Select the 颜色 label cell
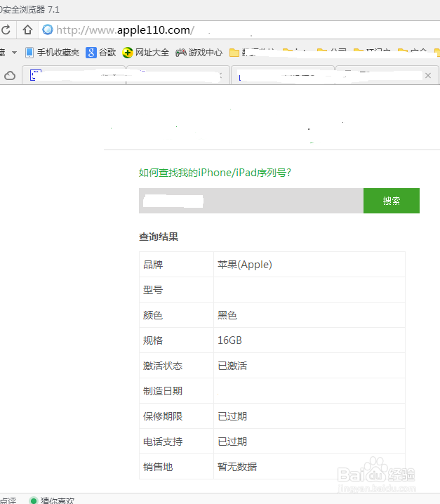 tap(176, 315)
